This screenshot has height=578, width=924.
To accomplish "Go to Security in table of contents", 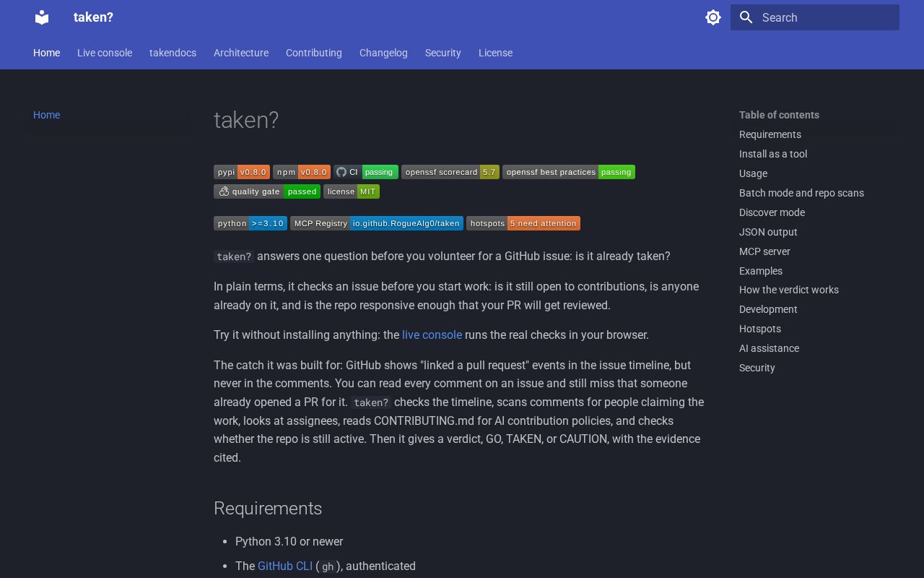I will 757,368.
